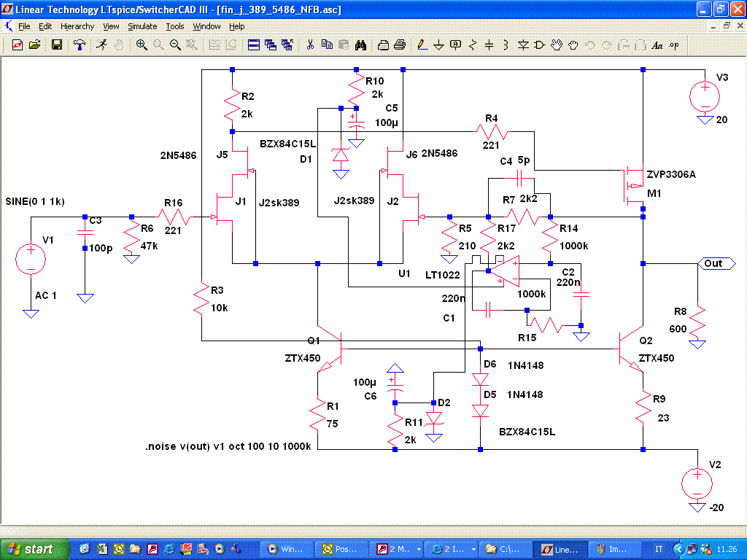
Task: Click the AC 1 text below V1
Action: point(46,295)
